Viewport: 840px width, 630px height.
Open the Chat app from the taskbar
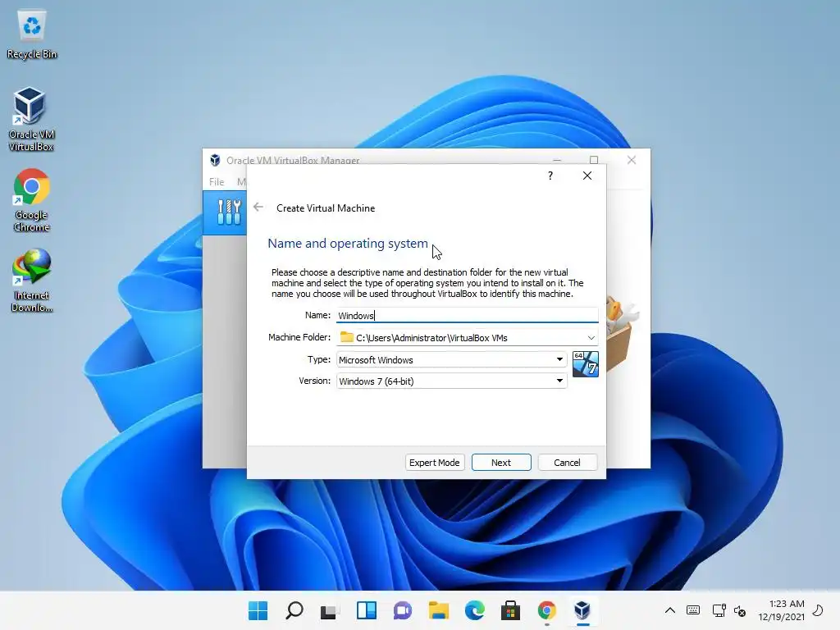pos(402,610)
